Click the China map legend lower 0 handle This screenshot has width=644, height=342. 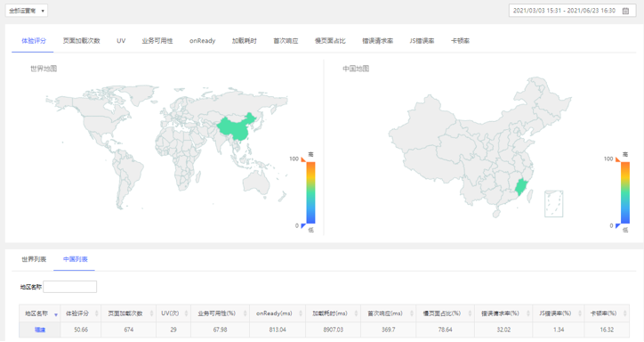617,225
